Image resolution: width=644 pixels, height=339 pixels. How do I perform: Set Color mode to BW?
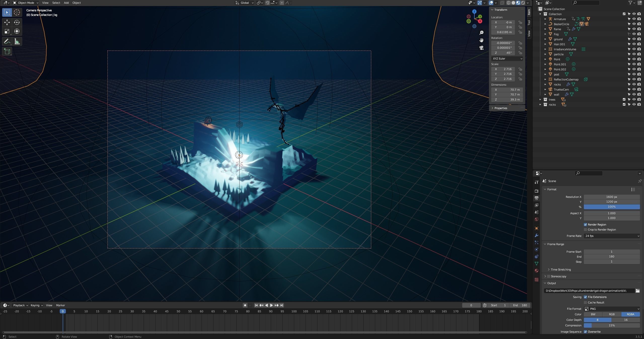pyautogui.click(x=593, y=314)
